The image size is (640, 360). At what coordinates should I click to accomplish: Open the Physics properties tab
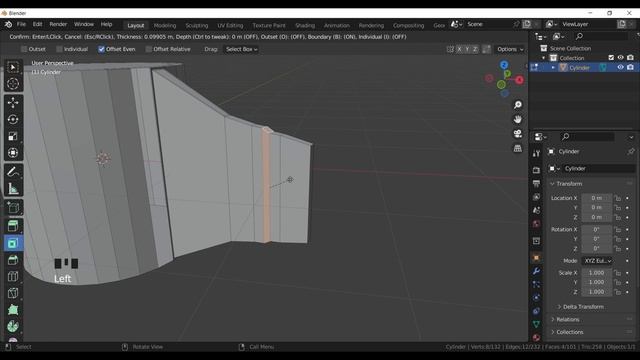536,298
